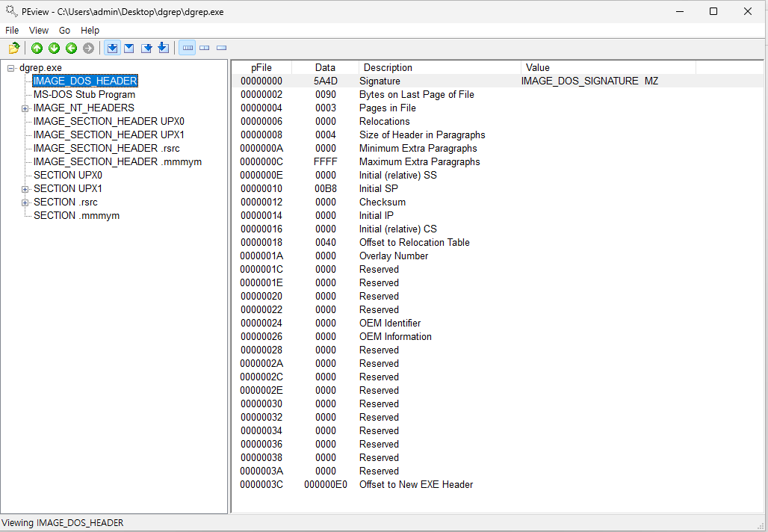The width and height of the screenshot is (768, 532).
Task: Click Minimum Extra Paragraphs row
Action: (x=497, y=149)
